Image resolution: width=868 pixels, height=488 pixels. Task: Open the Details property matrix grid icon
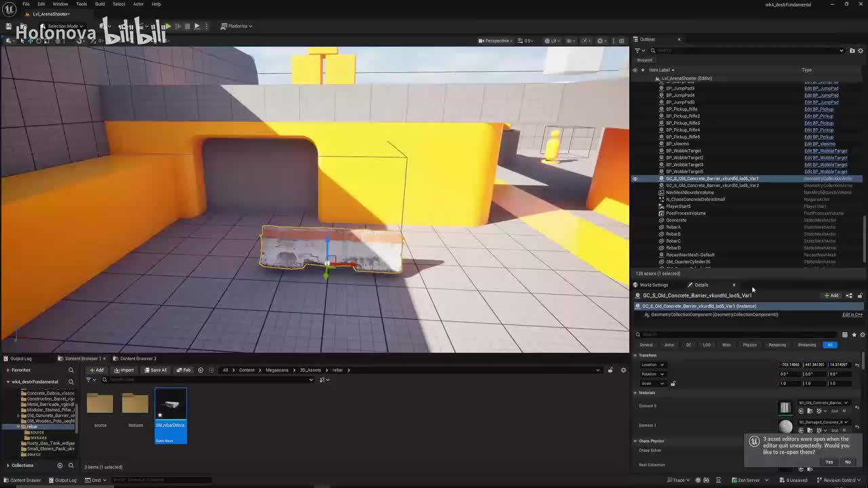coord(845,334)
